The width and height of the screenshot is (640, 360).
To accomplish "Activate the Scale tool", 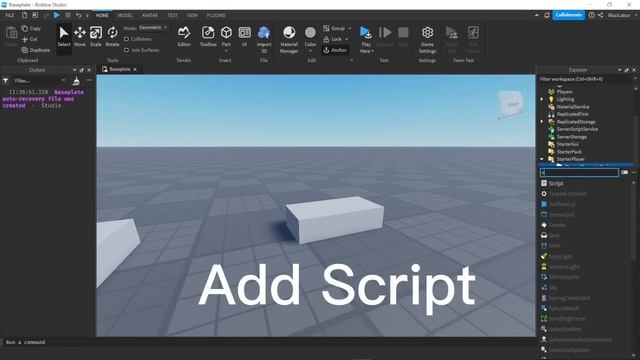I will (96, 37).
